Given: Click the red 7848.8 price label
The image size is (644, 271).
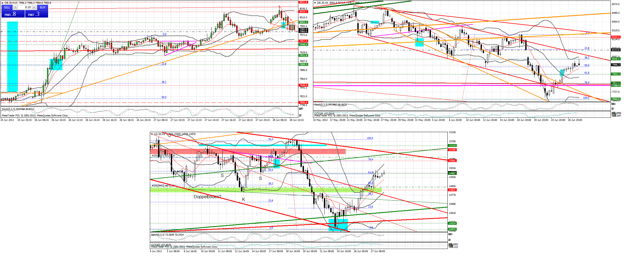Looking at the screenshot, I should pyautogui.click(x=303, y=85).
